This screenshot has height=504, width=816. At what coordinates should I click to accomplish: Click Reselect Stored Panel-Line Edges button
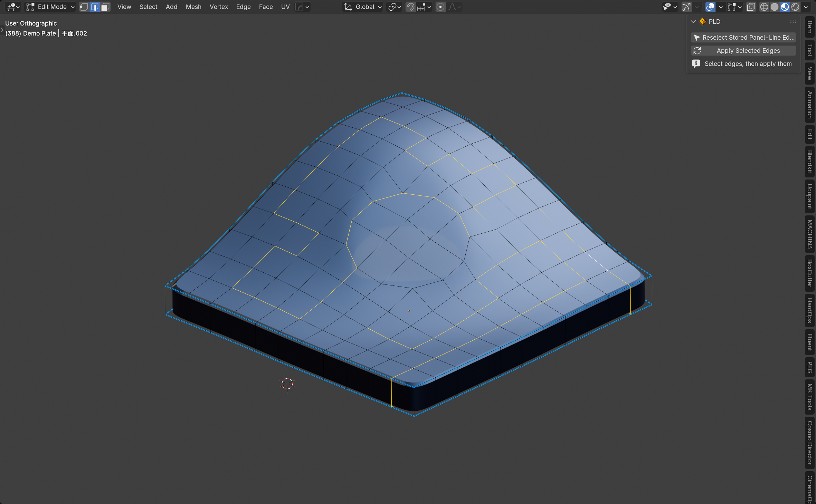tap(743, 38)
